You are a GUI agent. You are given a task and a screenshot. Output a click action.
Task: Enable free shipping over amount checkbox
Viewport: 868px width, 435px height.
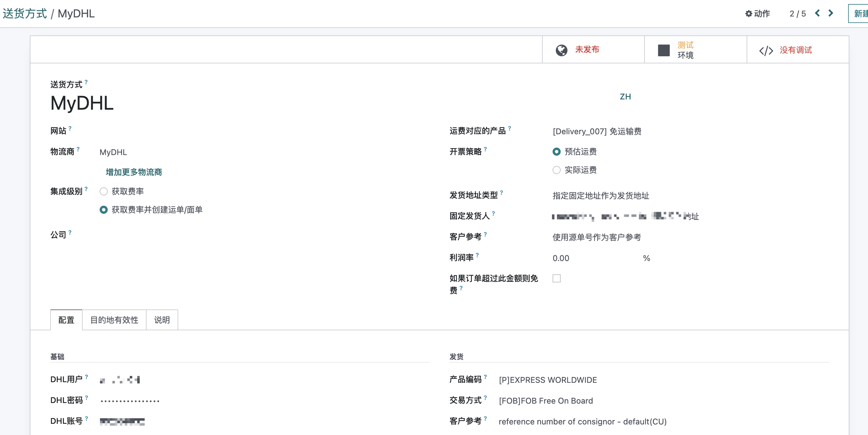point(557,278)
